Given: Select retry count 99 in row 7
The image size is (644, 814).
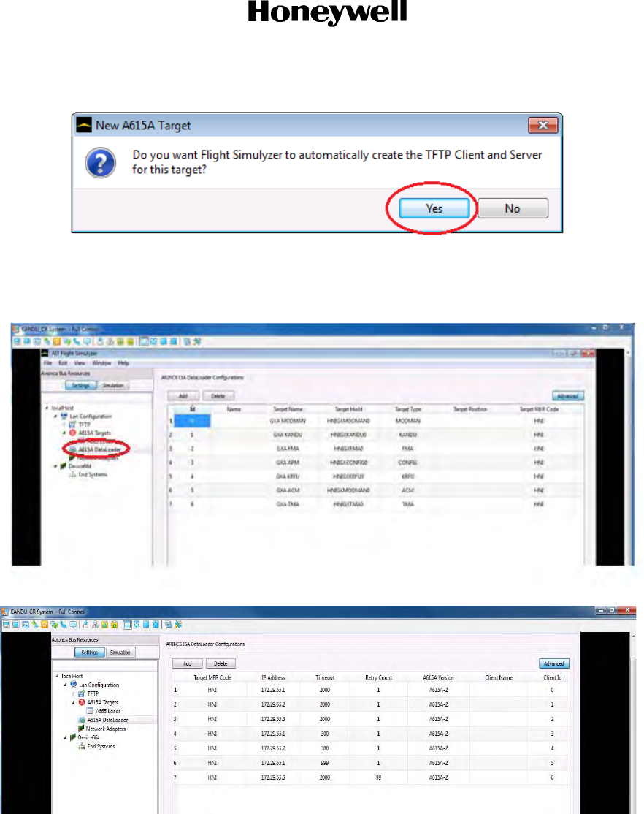Looking at the screenshot, I should (378, 777).
